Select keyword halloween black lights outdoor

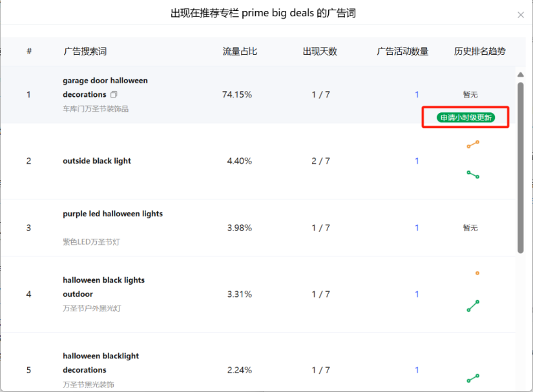tap(103, 287)
